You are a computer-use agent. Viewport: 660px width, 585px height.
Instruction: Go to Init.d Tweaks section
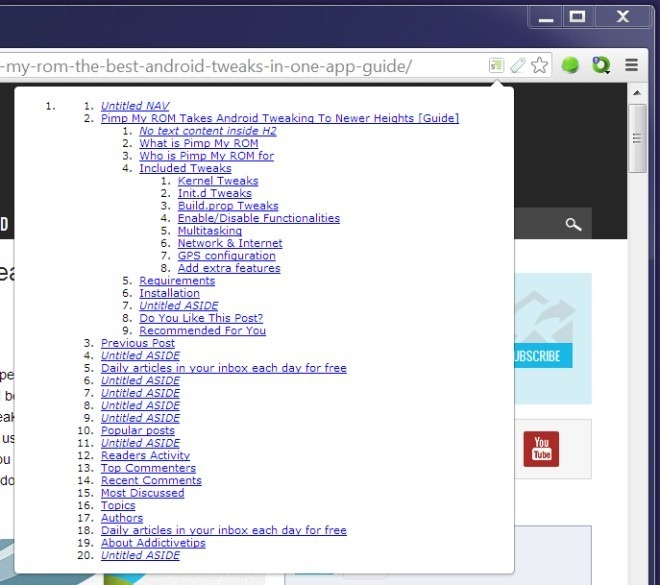[215, 193]
